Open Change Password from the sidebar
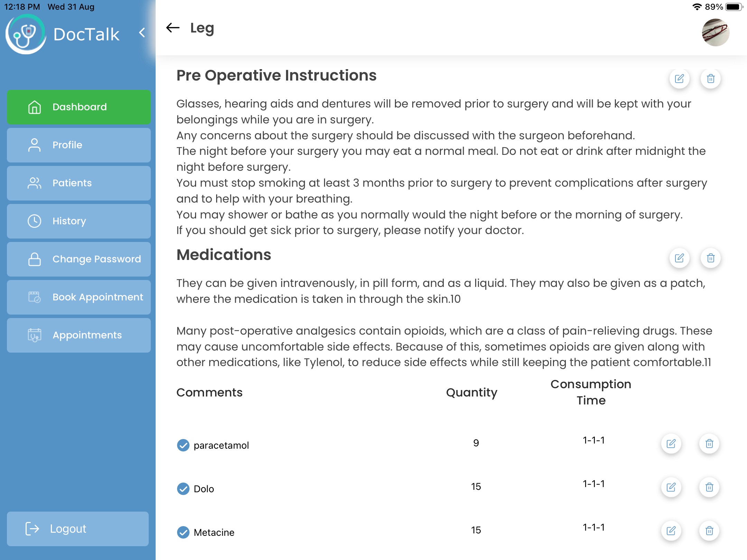The width and height of the screenshot is (747, 560). point(79,259)
